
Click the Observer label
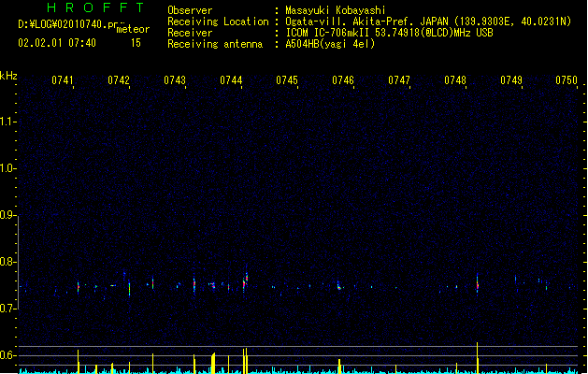[x=190, y=10]
